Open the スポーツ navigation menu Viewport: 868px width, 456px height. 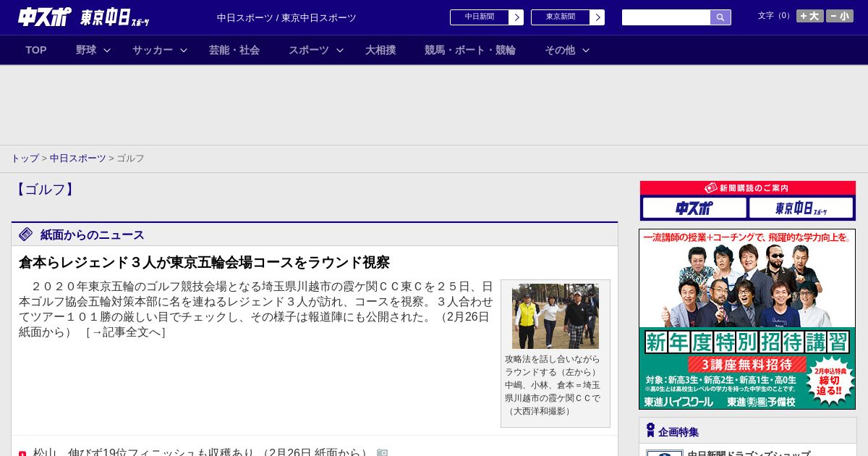(x=309, y=50)
